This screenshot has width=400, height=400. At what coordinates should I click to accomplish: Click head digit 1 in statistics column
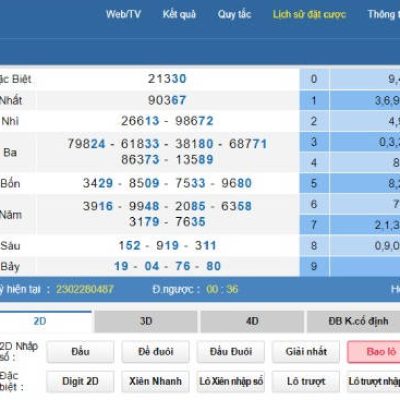(314, 100)
